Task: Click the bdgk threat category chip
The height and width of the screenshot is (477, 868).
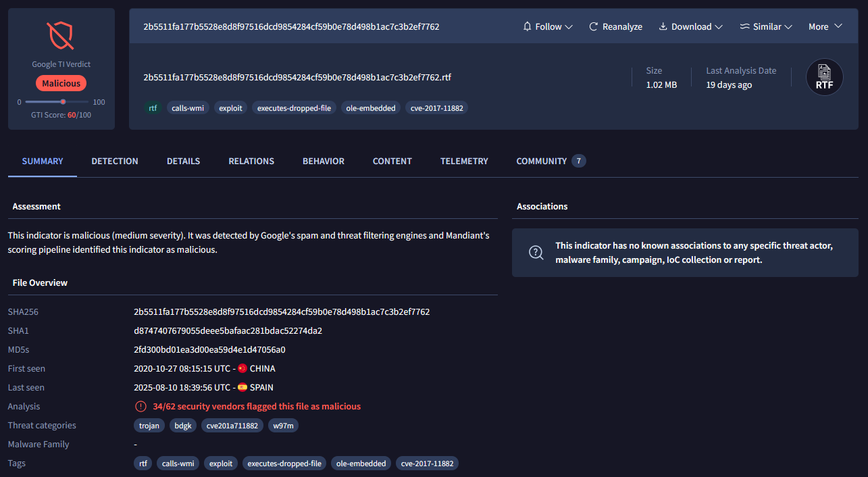Action: click(183, 425)
